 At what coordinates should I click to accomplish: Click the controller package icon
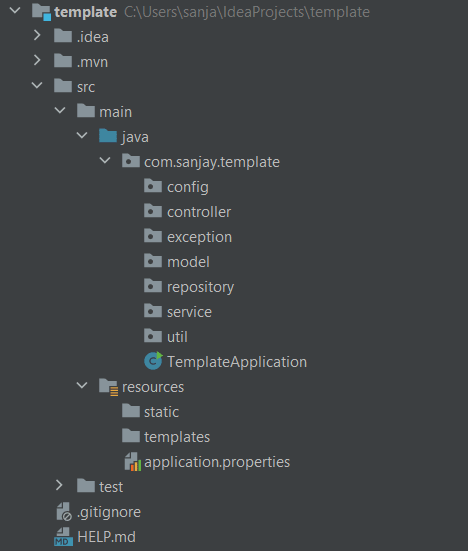point(153,211)
